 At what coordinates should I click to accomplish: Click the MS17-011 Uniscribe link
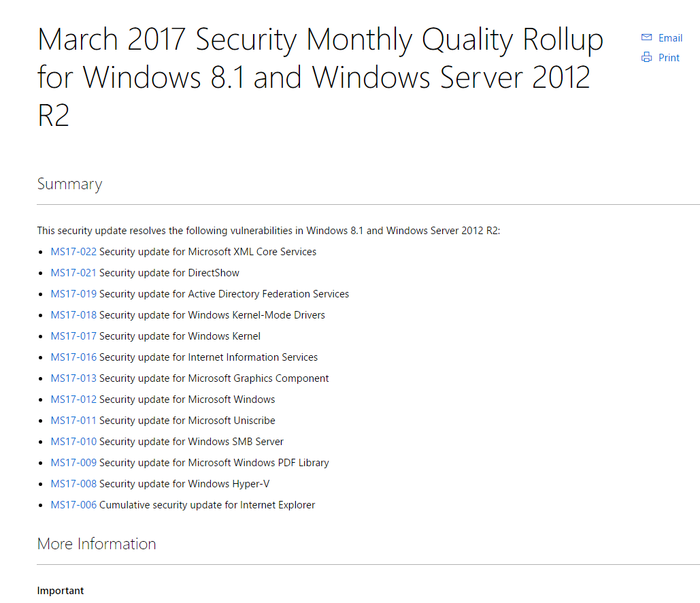73,421
